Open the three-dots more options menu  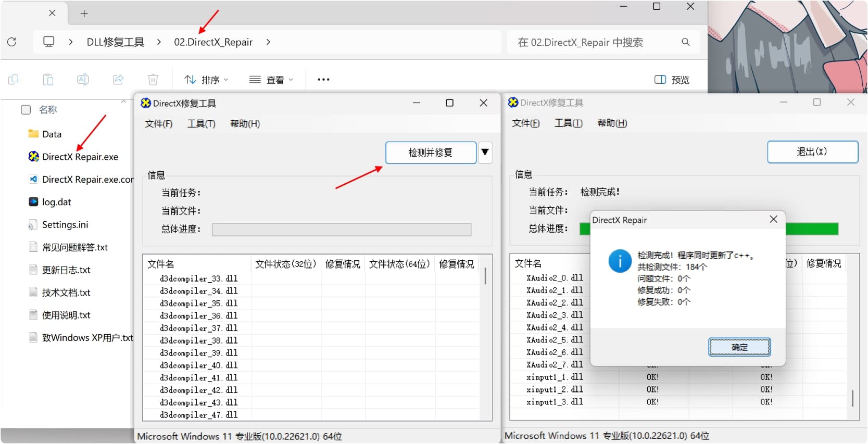(x=323, y=80)
